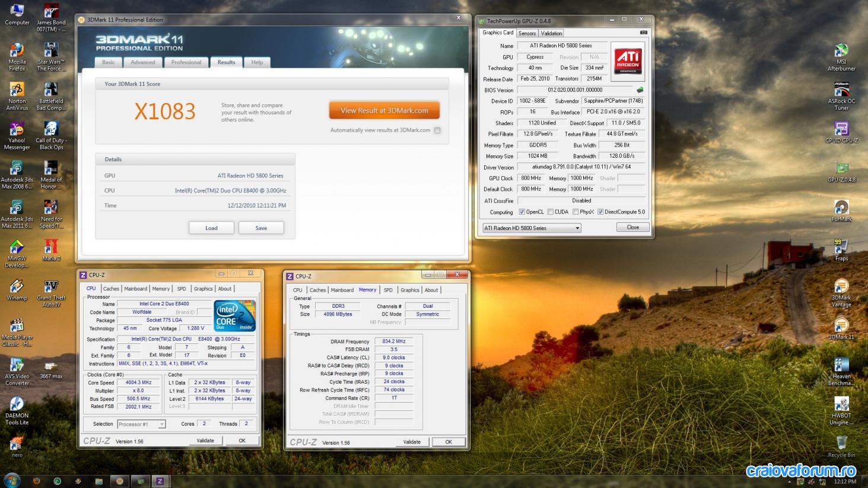This screenshot has width=868, height=488.
Task: Open MSI Afterburner desktop icon
Action: coord(841,57)
